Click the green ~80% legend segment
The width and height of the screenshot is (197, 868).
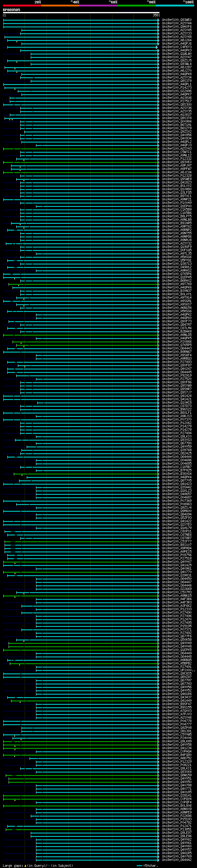coord(137,6)
